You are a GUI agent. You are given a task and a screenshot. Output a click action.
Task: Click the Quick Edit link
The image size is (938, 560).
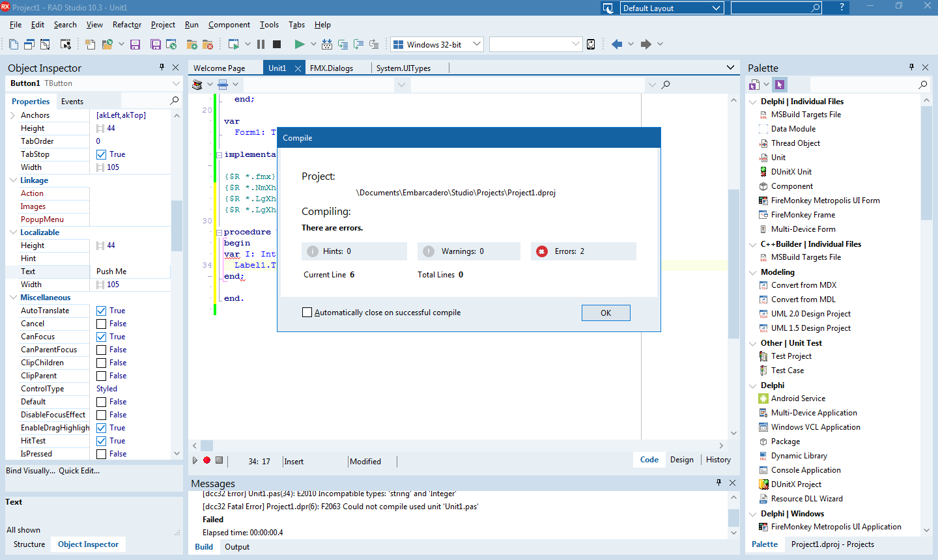tap(79, 471)
